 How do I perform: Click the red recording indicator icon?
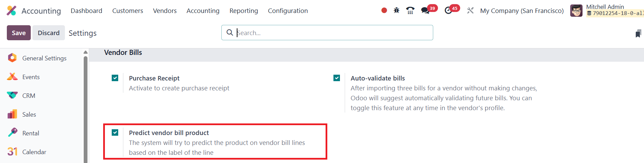tap(384, 11)
